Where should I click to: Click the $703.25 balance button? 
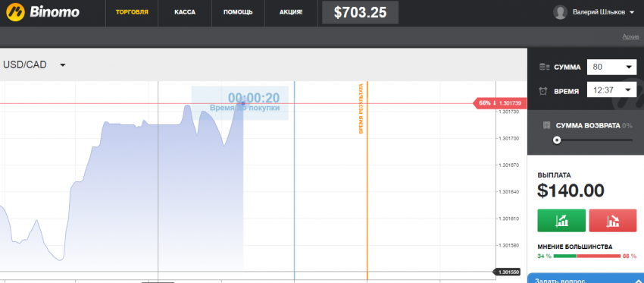(x=360, y=12)
